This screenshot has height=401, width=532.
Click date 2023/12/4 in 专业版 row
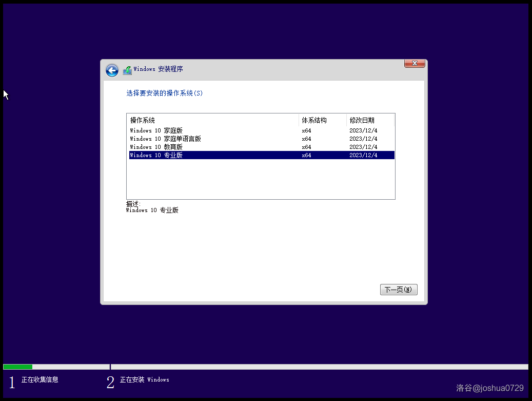363,155
